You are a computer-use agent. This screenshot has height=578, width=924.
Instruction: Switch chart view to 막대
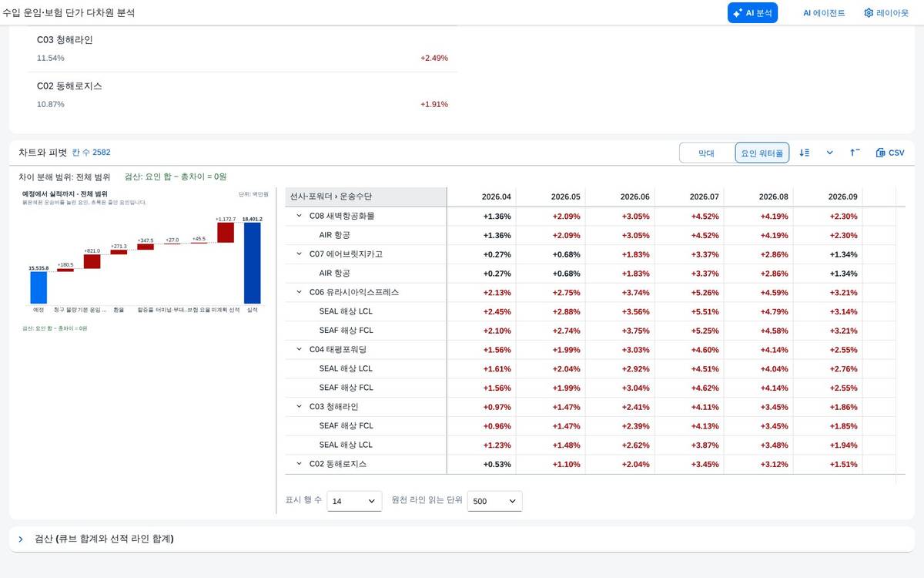pos(706,153)
